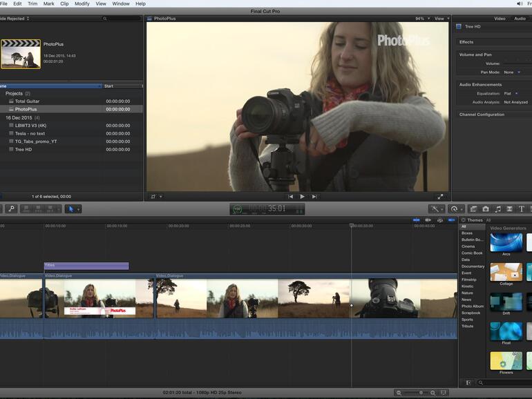Open the Equalization Flat dropdown
Screen dimensions: 532x399
click(x=510, y=93)
